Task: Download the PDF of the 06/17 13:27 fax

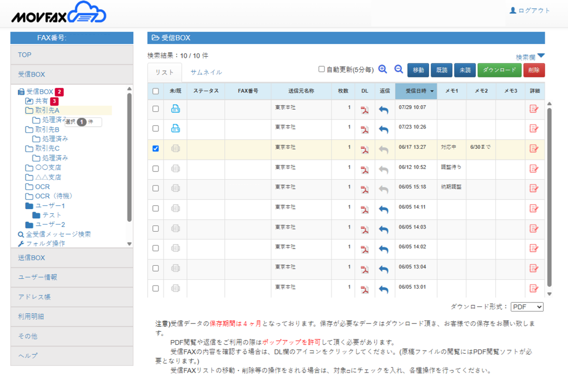Action: pos(365,150)
